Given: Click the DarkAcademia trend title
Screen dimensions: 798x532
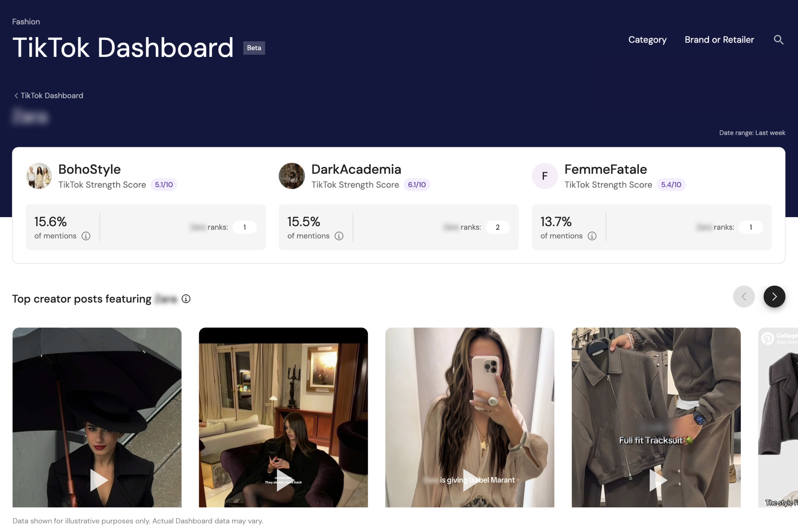Looking at the screenshot, I should pyautogui.click(x=356, y=169).
